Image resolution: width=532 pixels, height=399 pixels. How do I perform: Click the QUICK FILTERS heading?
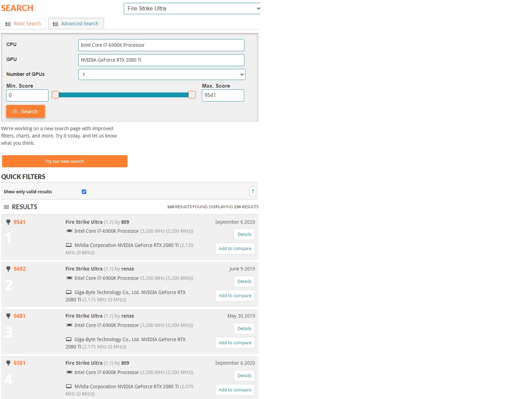click(x=23, y=177)
